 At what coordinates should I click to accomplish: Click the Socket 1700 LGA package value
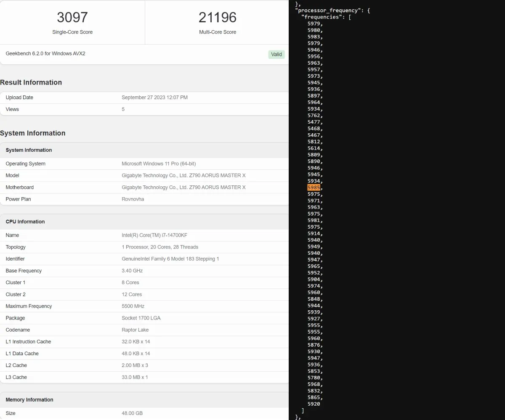pos(141,318)
